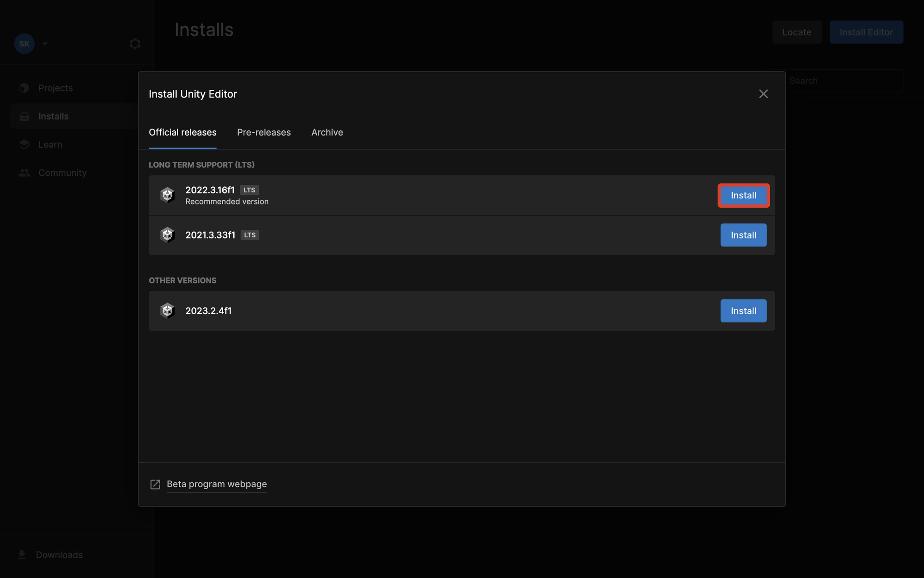This screenshot has width=924, height=578.
Task: Click the LTS badge next to 2022.3.16f1
Action: 249,190
